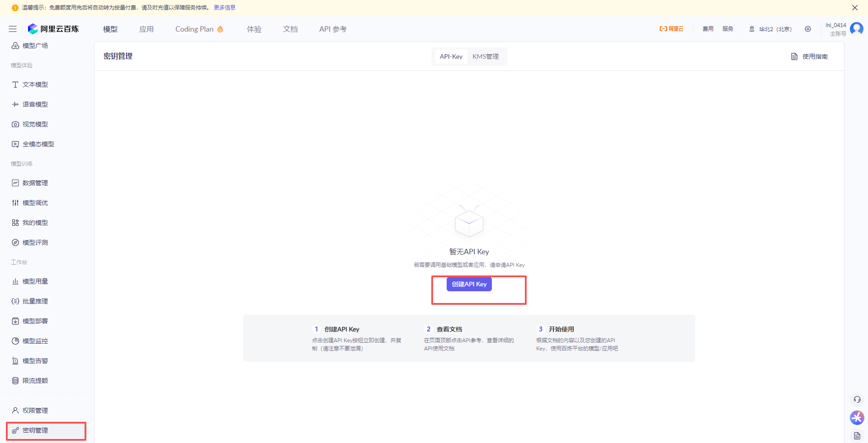Open the 服务 header menu
Image resolution: width=868 pixels, height=443 pixels.
click(728, 29)
